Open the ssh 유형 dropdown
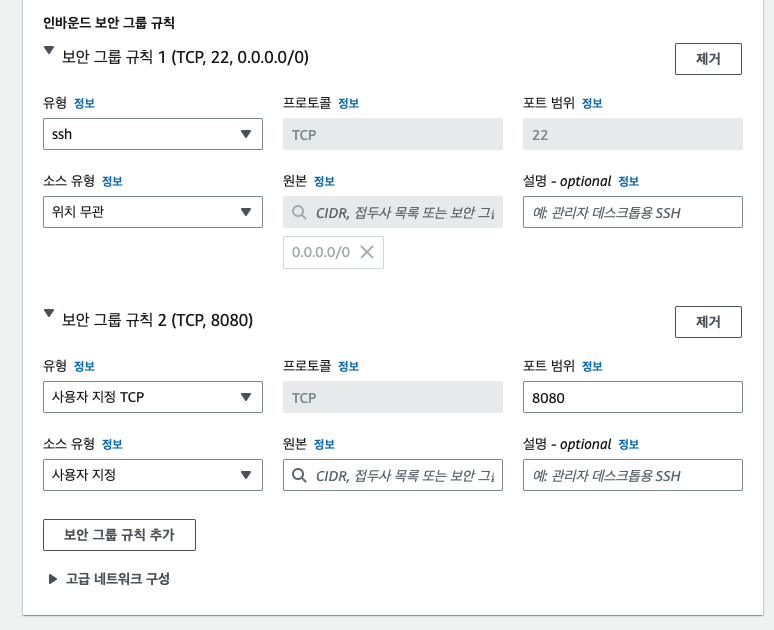 (153, 134)
